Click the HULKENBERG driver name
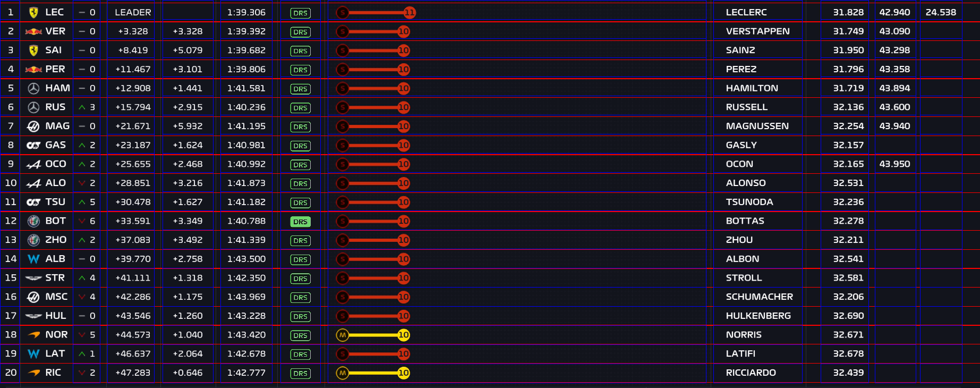 (758, 316)
